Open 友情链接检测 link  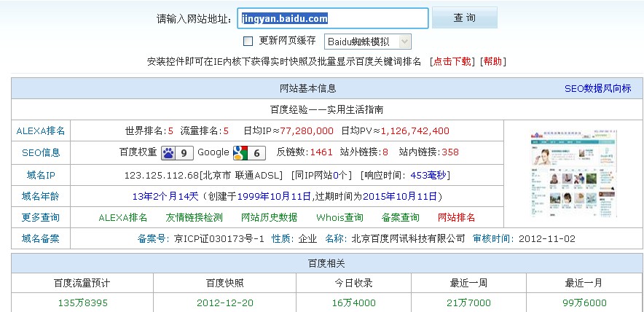[x=194, y=217]
